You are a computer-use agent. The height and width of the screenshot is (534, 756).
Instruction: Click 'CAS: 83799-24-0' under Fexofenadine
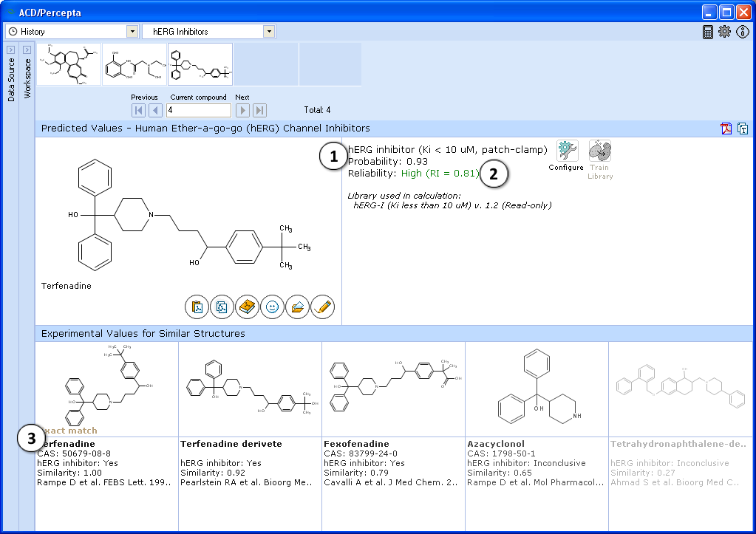[x=361, y=453]
